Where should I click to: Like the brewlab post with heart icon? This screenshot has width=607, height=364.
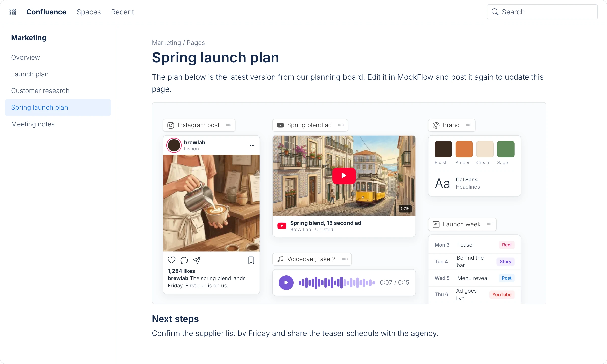(172, 260)
